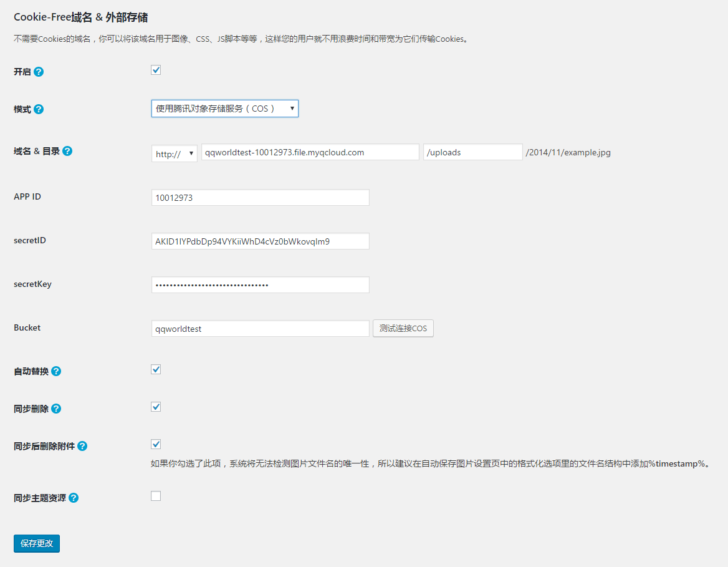Focus the secretID input field
728x567 pixels.
pyautogui.click(x=261, y=241)
